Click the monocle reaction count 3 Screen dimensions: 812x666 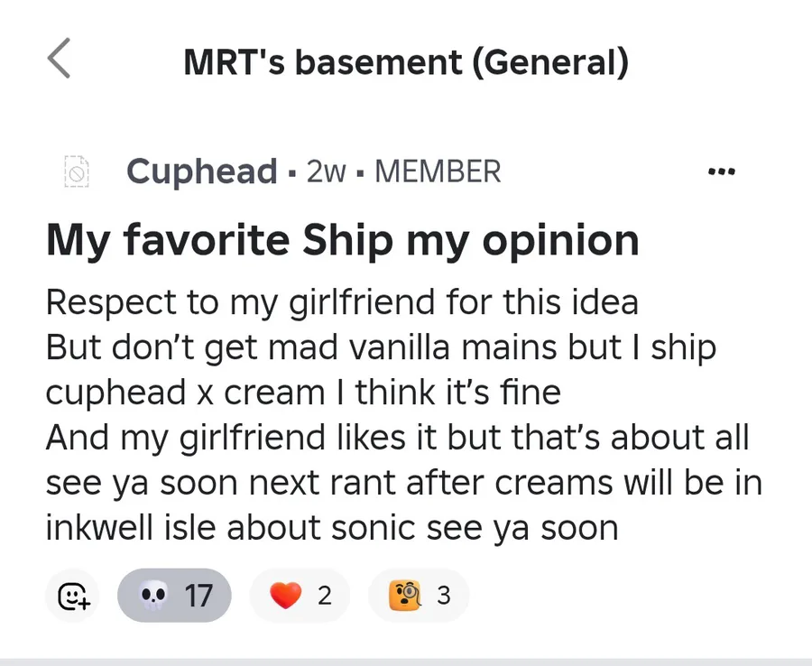coord(443,596)
